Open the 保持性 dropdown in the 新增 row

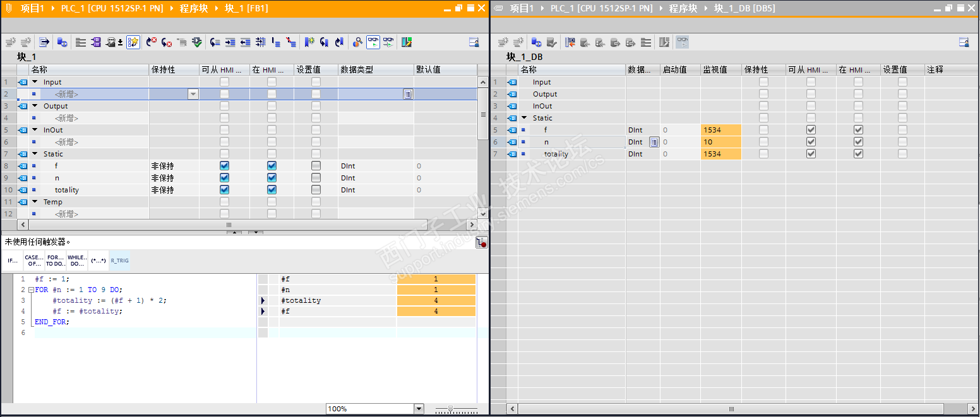[x=193, y=94]
